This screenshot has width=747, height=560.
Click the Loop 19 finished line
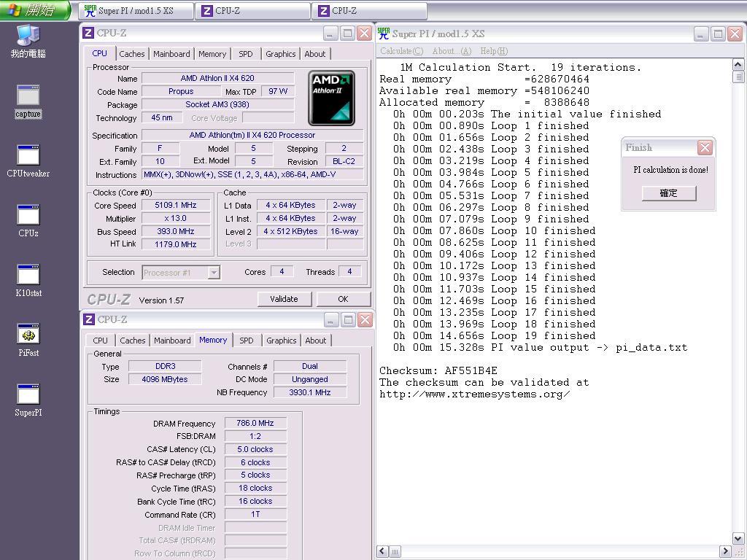click(494, 335)
